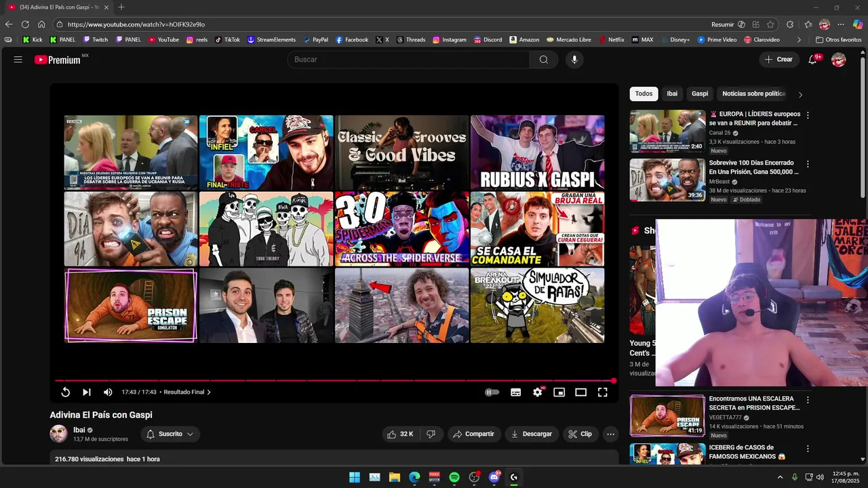This screenshot has height=488, width=868.
Task: Show hidden system tray icons
Action: [780, 477]
